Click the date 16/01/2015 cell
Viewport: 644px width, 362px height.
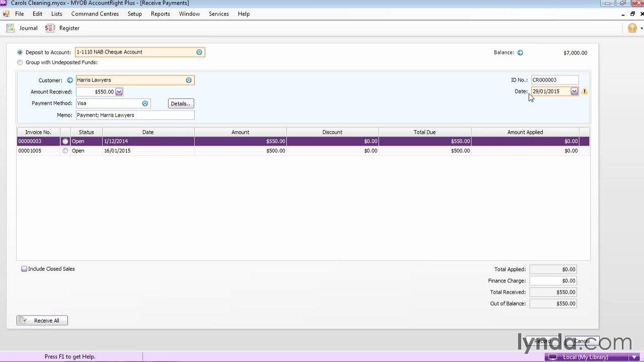point(148,151)
